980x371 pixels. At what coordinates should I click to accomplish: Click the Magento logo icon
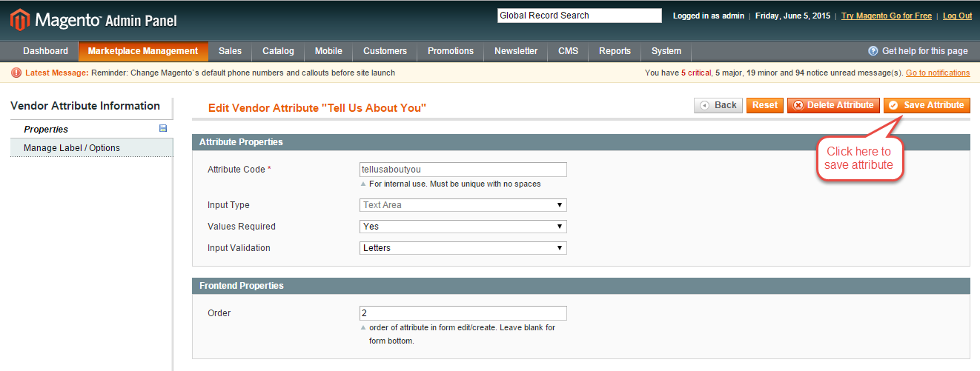tap(20, 20)
